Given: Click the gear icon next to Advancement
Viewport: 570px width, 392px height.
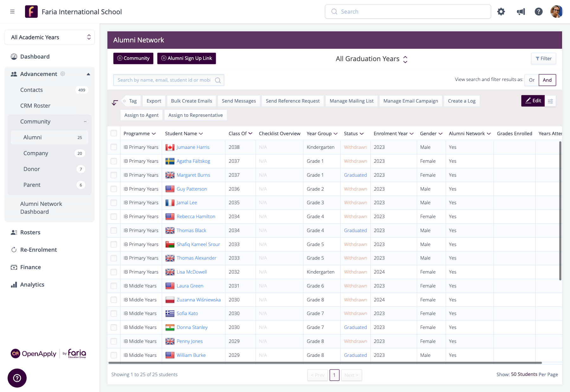Looking at the screenshot, I should (62, 74).
